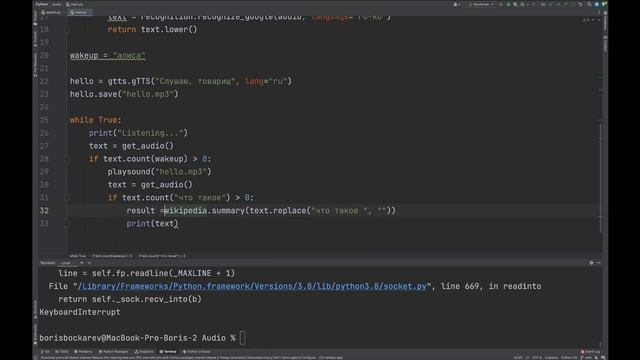
Task: Collapse the fold marker at line 31
Action: pos(67,198)
